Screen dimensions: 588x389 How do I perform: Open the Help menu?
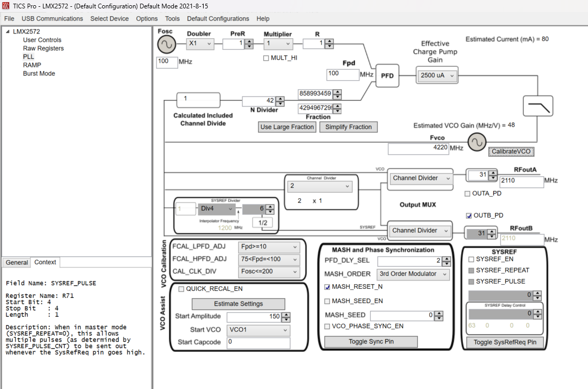[263, 19]
